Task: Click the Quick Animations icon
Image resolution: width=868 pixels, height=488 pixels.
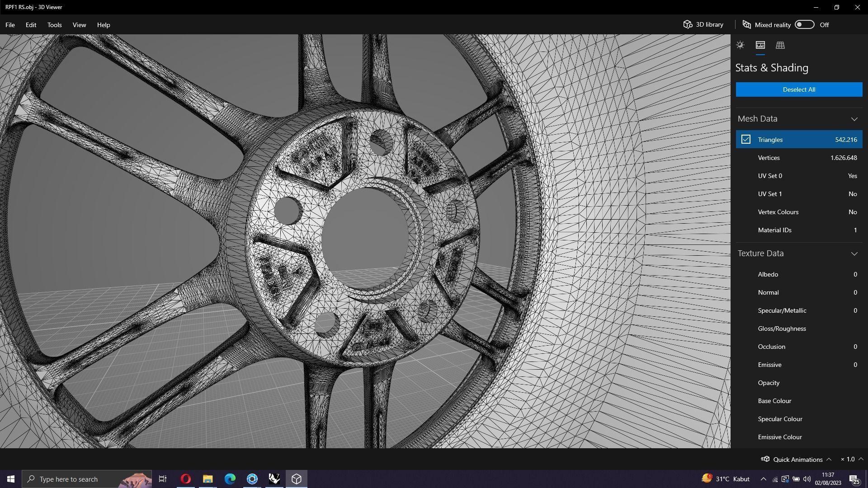Action: point(765,459)
